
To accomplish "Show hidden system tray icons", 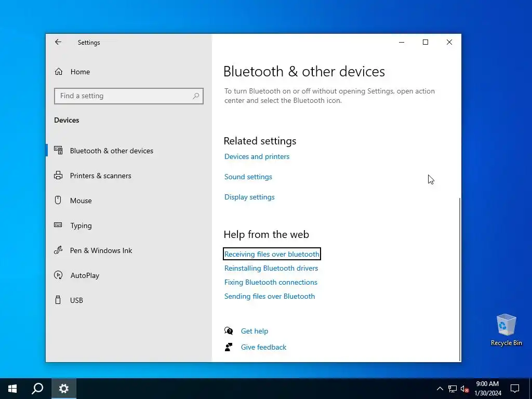I will [440, 389].
